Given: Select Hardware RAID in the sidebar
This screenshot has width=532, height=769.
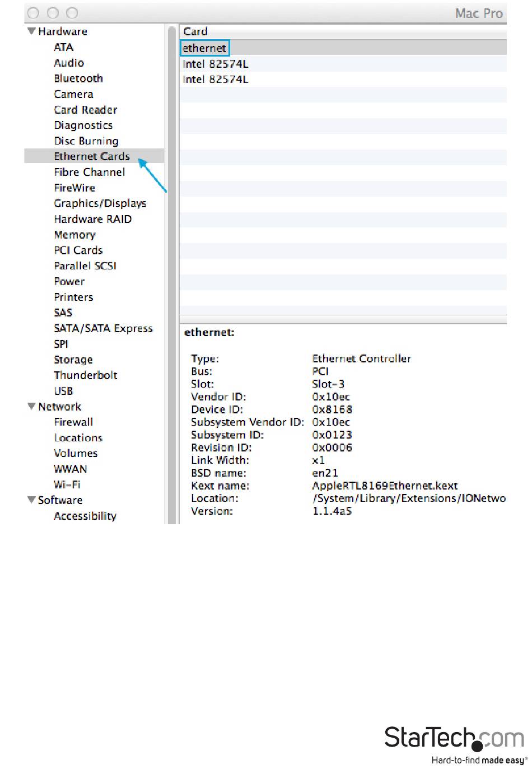Looking at the screenshot, I should (x=93, y=219).
